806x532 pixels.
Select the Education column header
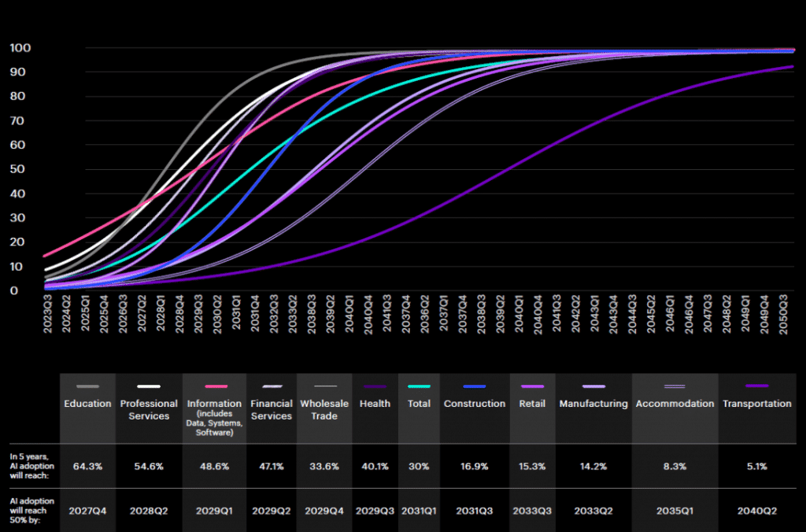click(x=87, y=403)
